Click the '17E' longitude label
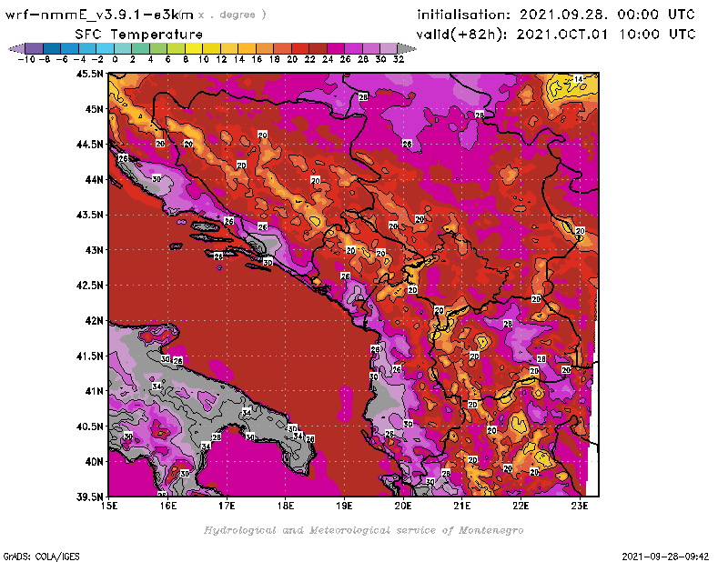The width and height of the screenshot is (728, 562). coord(227,506)
